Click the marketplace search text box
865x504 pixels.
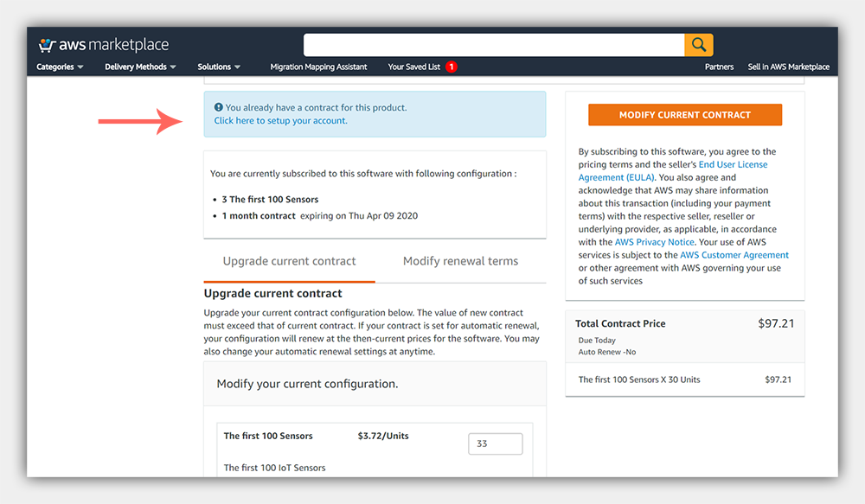494,45
